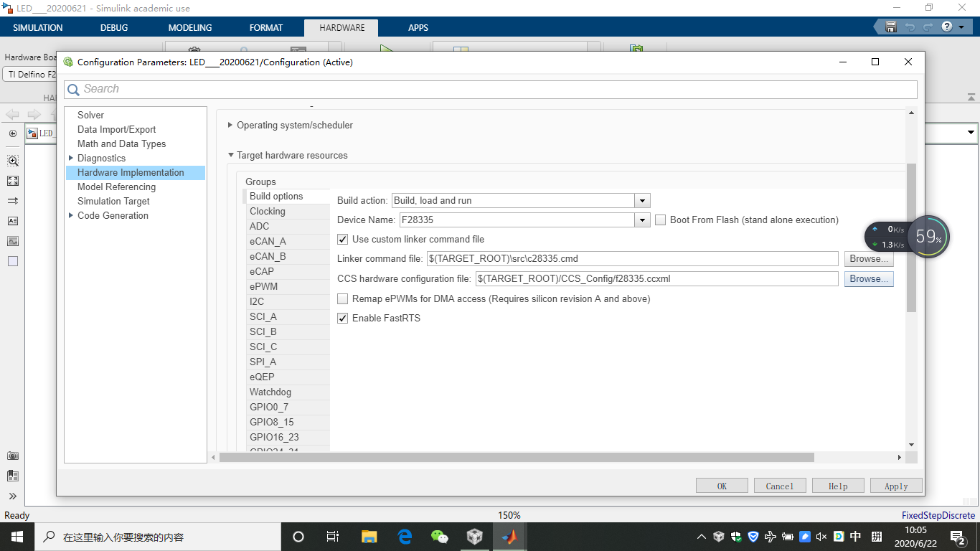Click the volume muted tray icon
Image resolution: width=980 pixels, height=551 pixels.
click(x=822, y=537)
